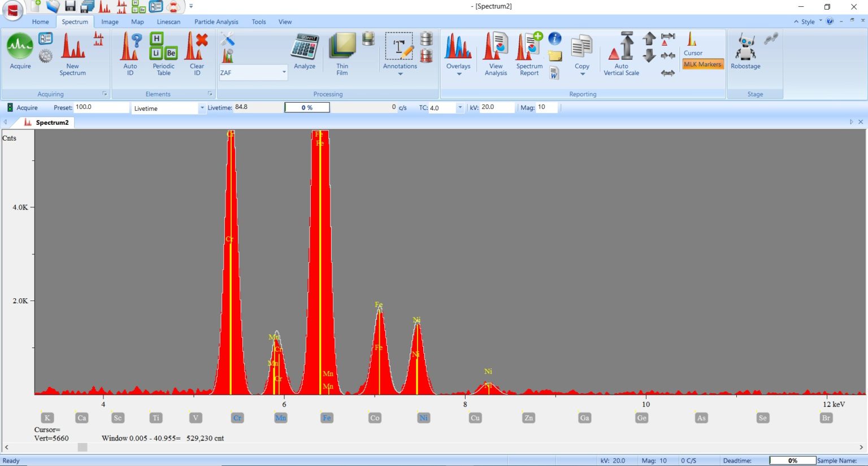
Task: Click the green Acquire spectrum icon
Action: [x=20, y=48]
